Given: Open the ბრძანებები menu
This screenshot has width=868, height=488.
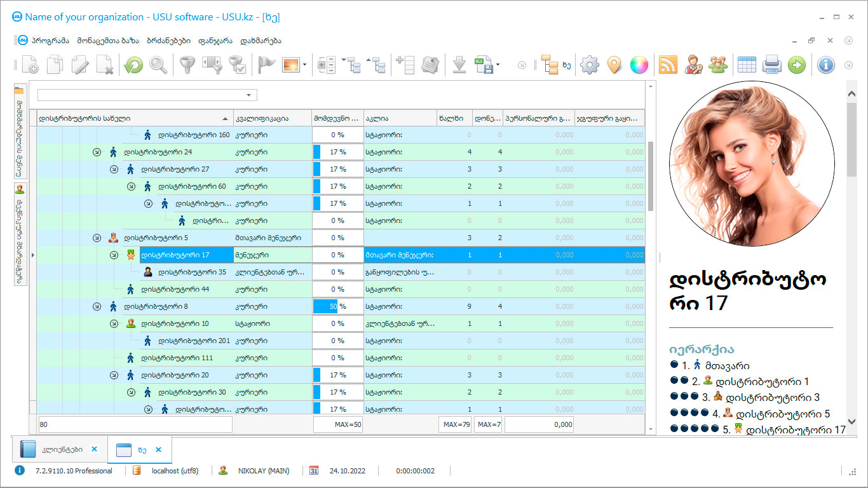Looking at the screenshot, I should 168,41.
